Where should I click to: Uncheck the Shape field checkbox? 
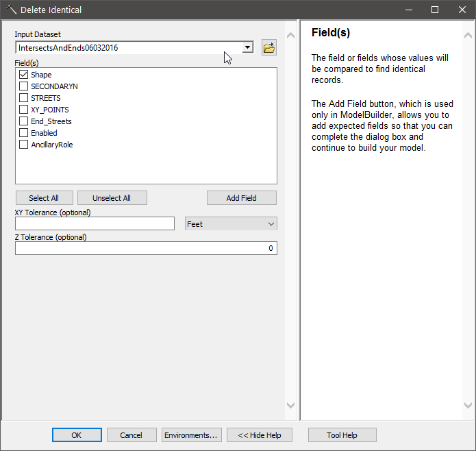[23, 75]
